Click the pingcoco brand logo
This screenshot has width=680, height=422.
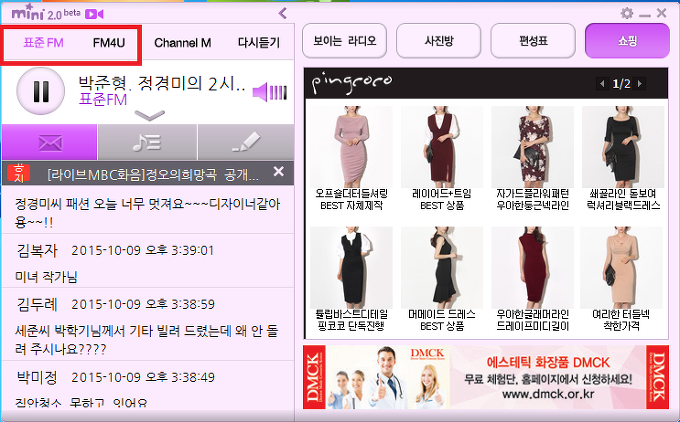[352, 83]
